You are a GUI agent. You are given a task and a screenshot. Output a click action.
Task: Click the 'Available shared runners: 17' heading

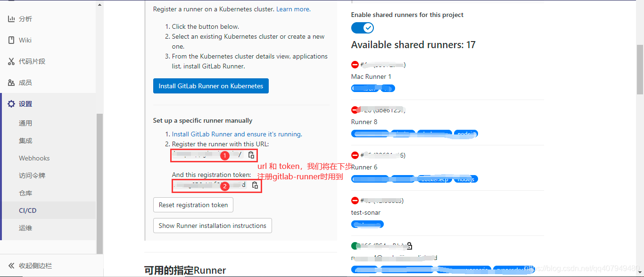(x=413, y=45)
